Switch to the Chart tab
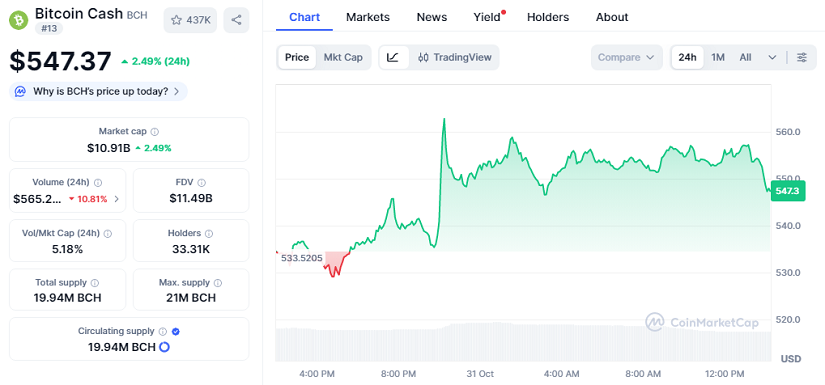This screenshot has width=825, height=385. click(x=305, y=17)
